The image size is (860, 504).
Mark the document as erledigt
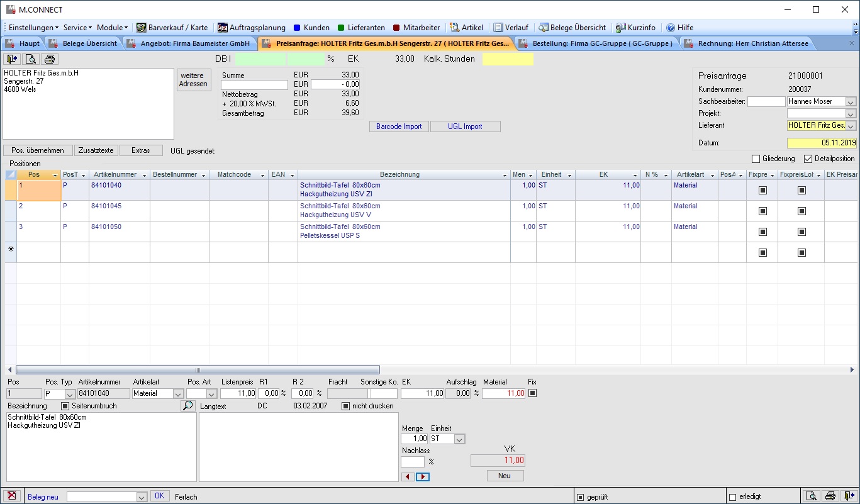point(732,497)
